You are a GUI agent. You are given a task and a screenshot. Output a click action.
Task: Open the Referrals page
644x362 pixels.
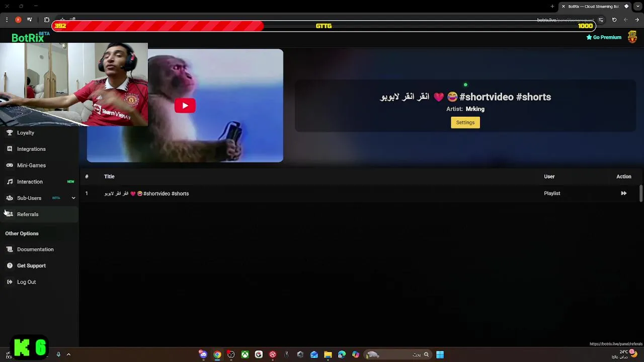39,214
